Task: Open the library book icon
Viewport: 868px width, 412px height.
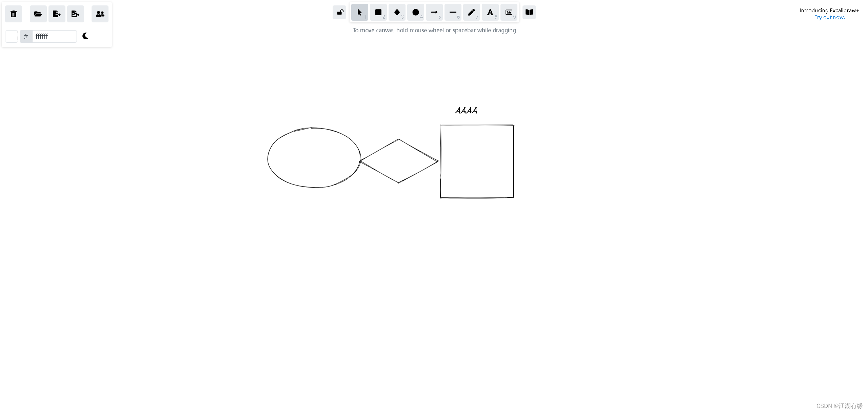Action: coord(529,13)
